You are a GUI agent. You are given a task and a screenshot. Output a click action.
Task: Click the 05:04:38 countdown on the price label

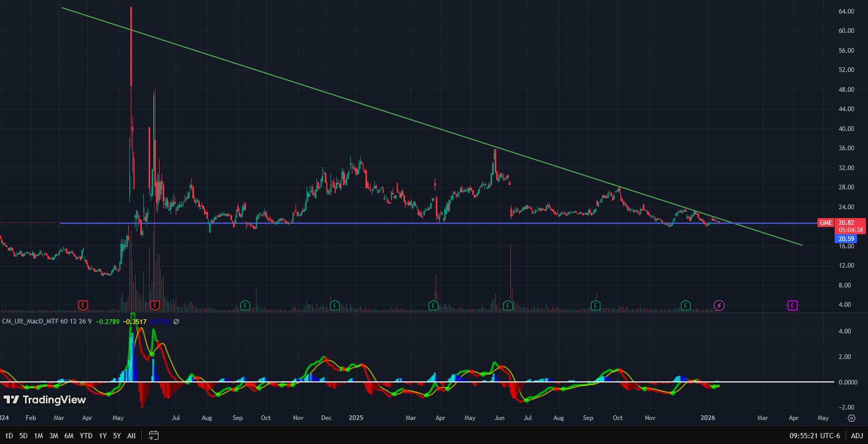(x=850, y=230)
